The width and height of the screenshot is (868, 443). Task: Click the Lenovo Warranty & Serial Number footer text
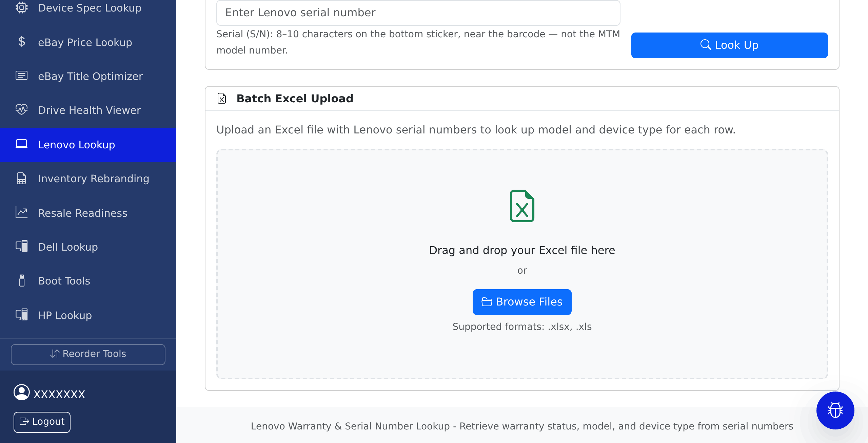point(522,426)
